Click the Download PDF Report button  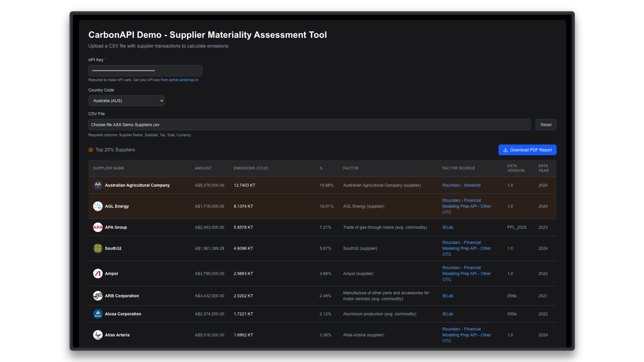(527, 150)
